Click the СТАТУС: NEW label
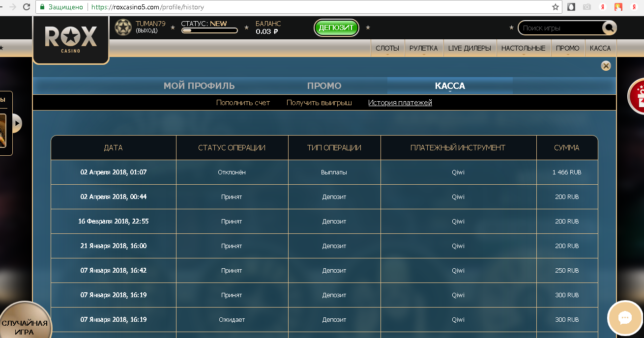Screen dimensions: 644x338 tap(204, 24)
